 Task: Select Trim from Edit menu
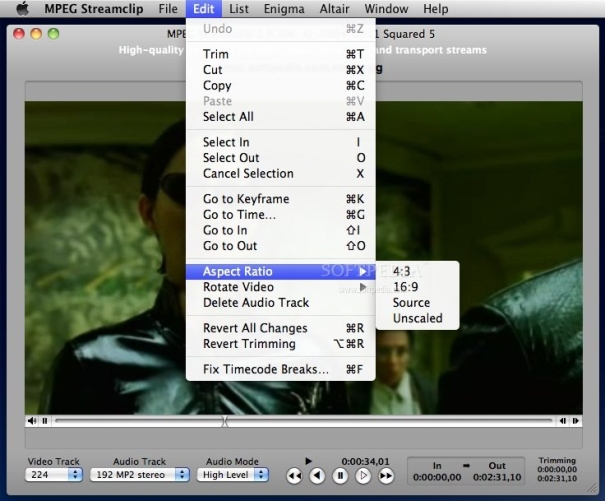(x=281, y=54)
